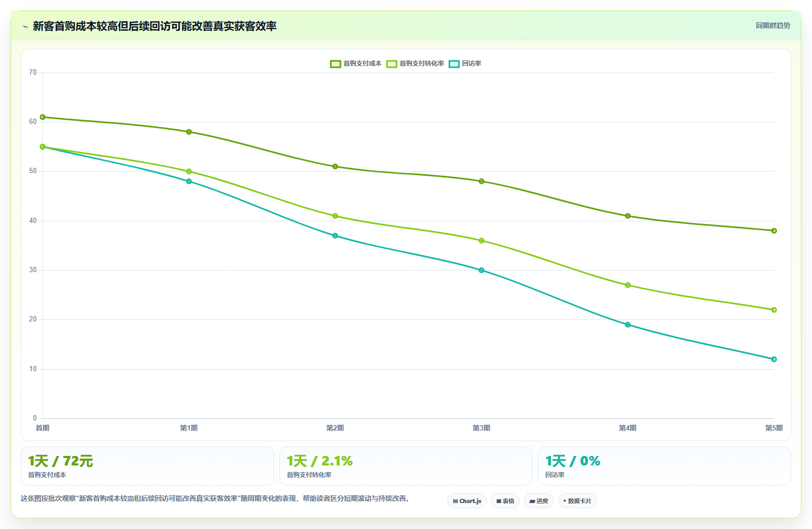
Task: Click the 首期 x-axis label
Action: pyautogui.click(x=43, y=428)
